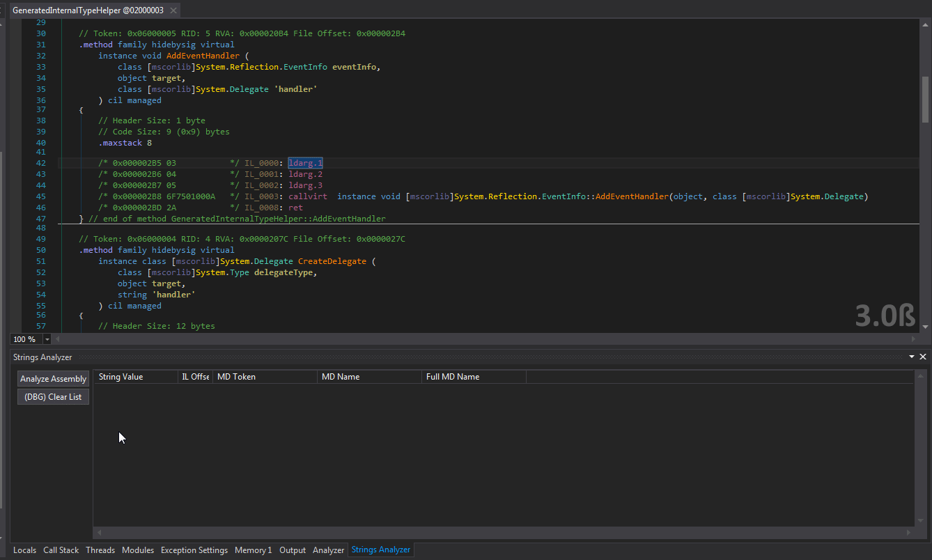
Task: Close the Strings Analyzer panel
Action: (923, 356)
